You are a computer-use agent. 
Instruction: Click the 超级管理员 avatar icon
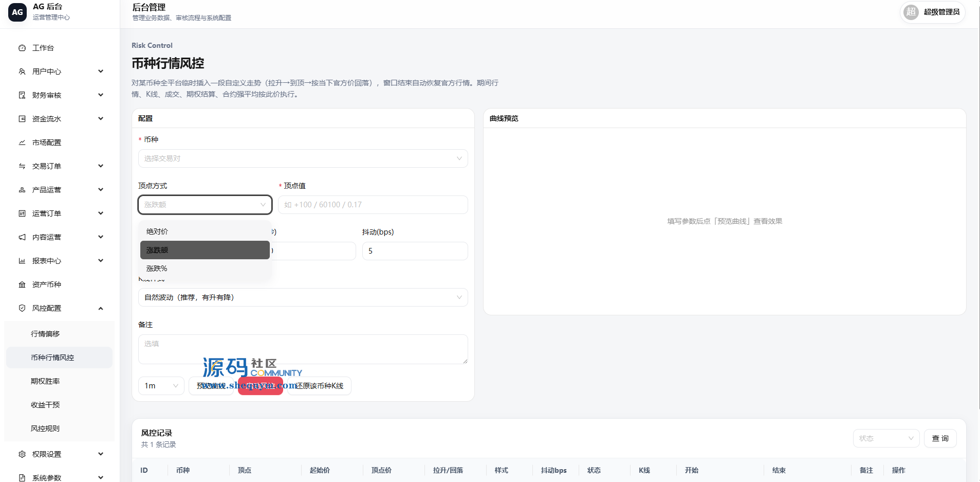point(911,12)
